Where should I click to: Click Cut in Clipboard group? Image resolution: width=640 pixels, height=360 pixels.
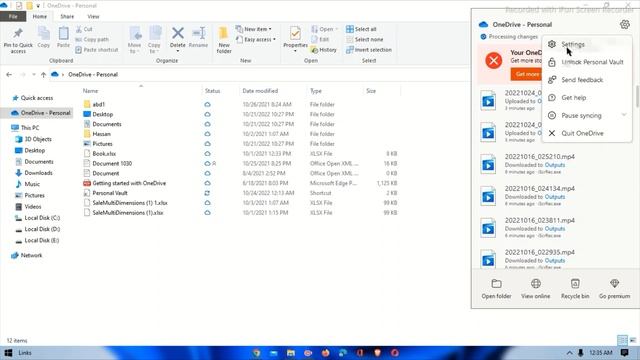point(84,29)
